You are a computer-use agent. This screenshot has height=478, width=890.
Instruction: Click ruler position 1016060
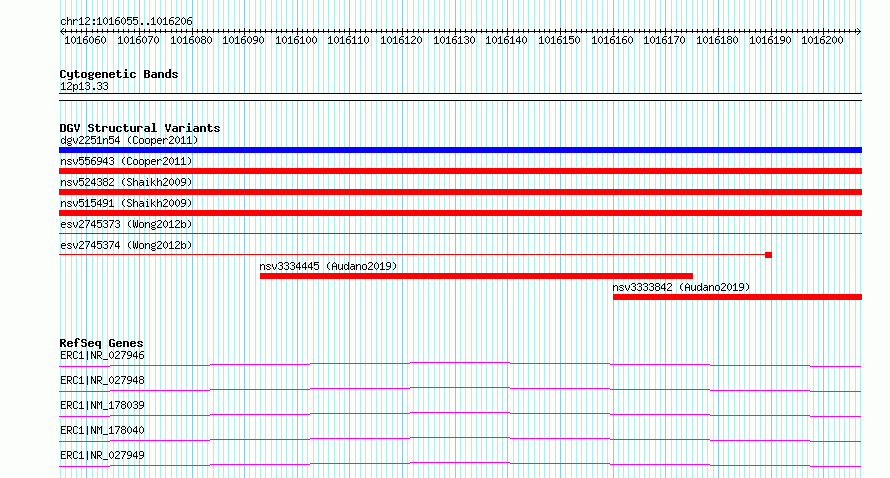85,40
